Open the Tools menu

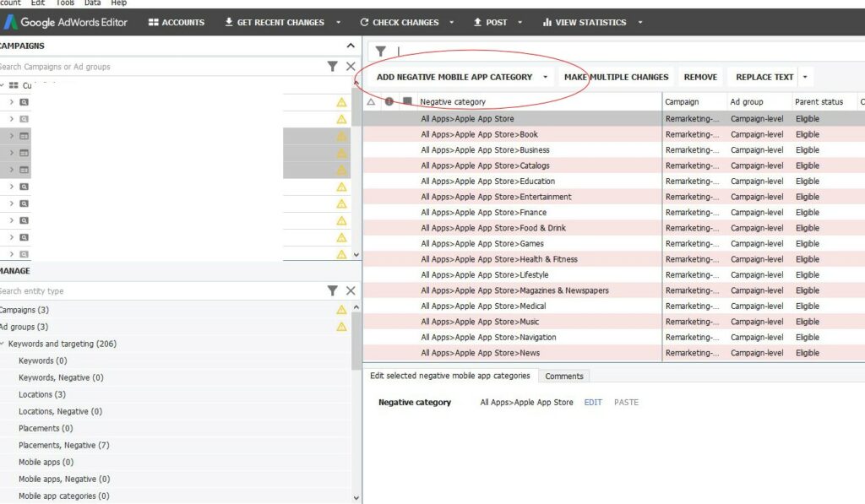coord(65,3)
